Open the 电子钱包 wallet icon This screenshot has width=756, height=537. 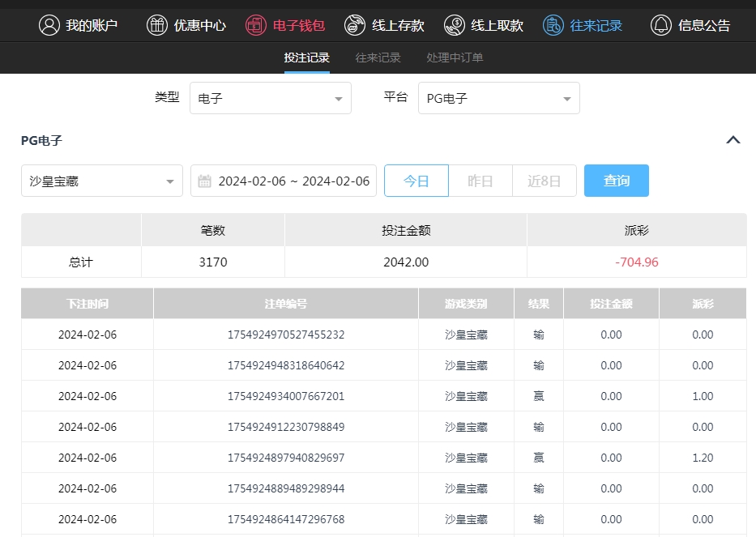(x=257, y=25)
